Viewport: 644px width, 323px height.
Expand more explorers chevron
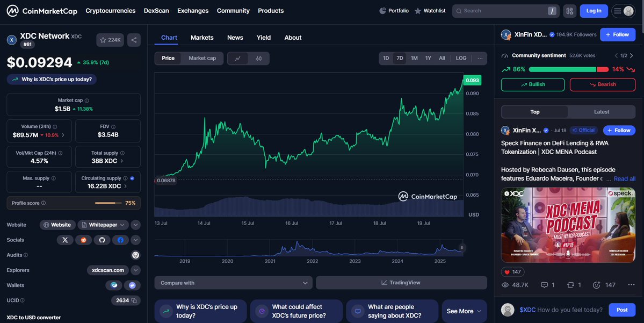coord(135,270)
